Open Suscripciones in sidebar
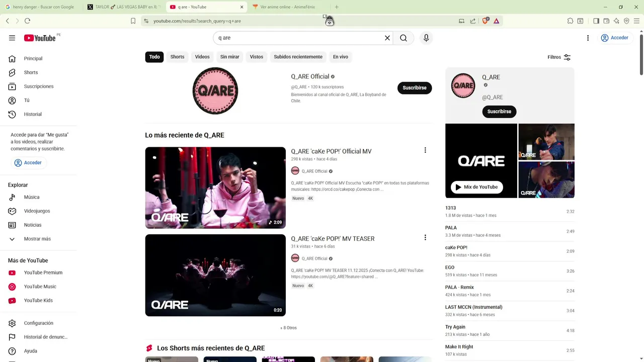 coord(38,86)
